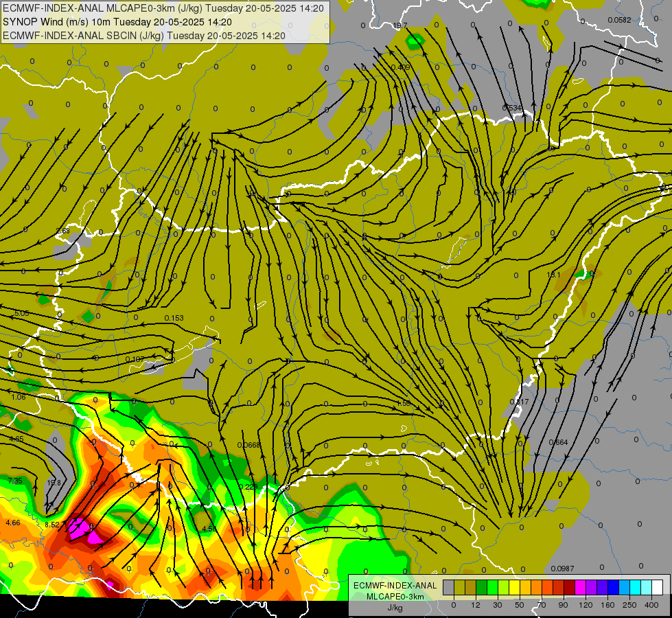Click the legend scale label 160

click(607, 605)
